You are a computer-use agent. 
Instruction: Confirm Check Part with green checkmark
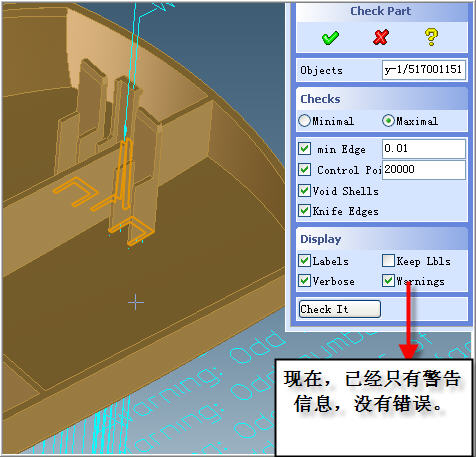330,37
